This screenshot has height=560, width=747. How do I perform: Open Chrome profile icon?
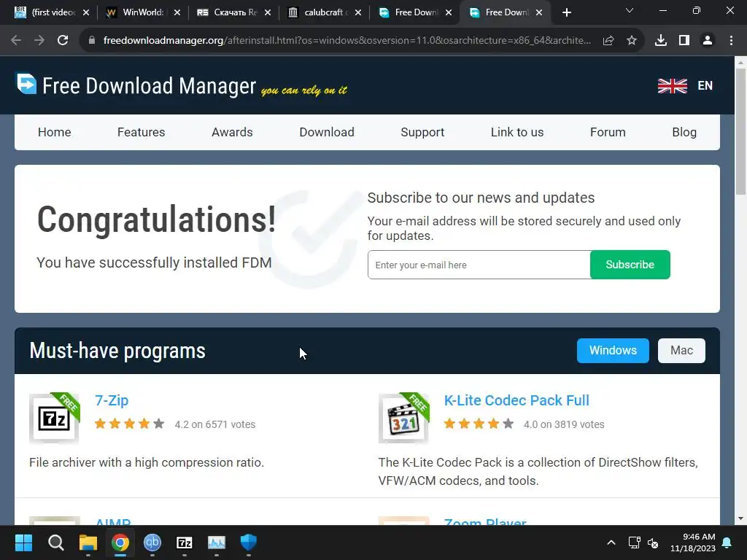pyautogui.click(x=708, y=41)
